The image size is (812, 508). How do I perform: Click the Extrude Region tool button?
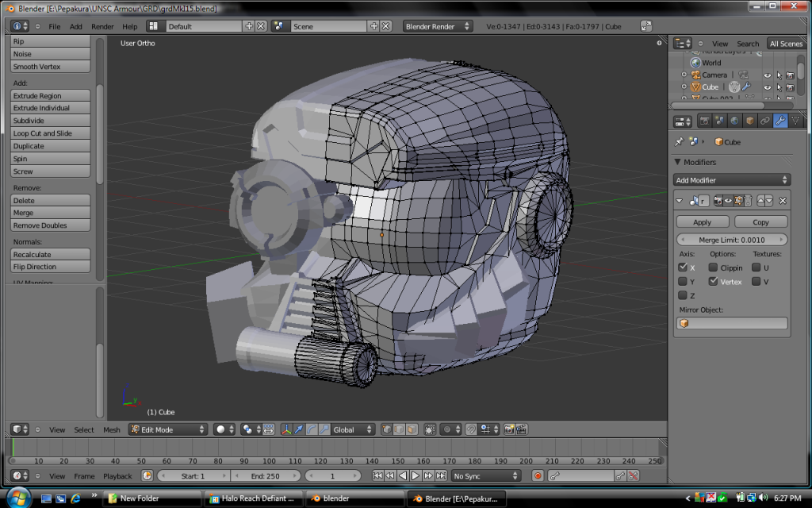[x=50, y=95]
